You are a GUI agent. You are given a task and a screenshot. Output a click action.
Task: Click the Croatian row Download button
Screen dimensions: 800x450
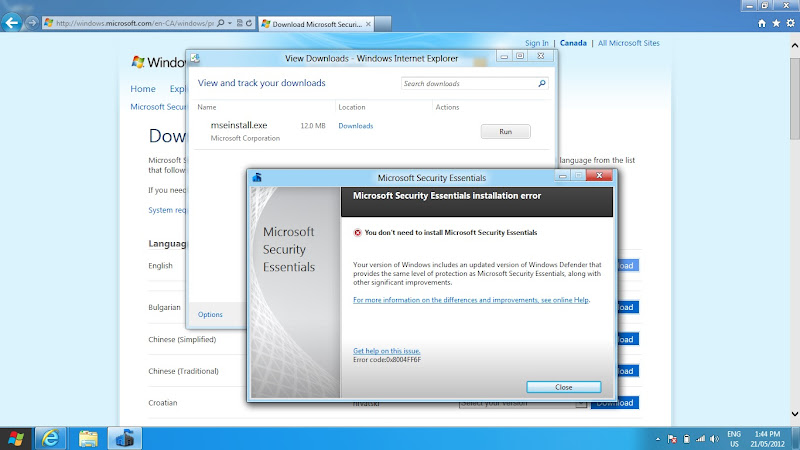(615, 403)
